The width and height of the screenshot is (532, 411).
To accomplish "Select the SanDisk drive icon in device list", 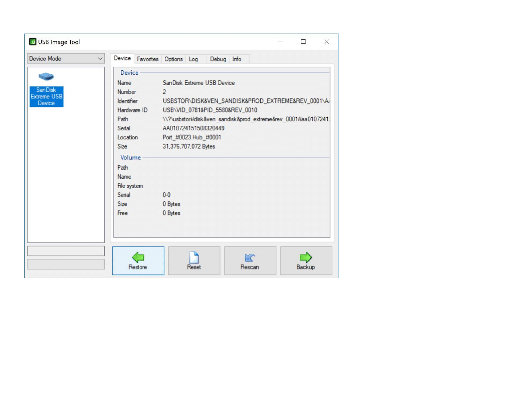I will pyautogui.click(x=46, y=77).
